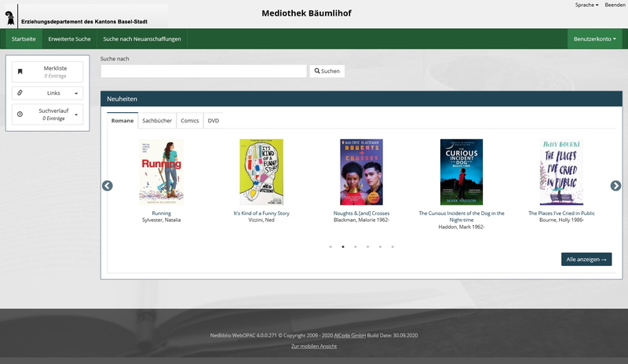Expand the Sprache dropdown

pos(586,5)
